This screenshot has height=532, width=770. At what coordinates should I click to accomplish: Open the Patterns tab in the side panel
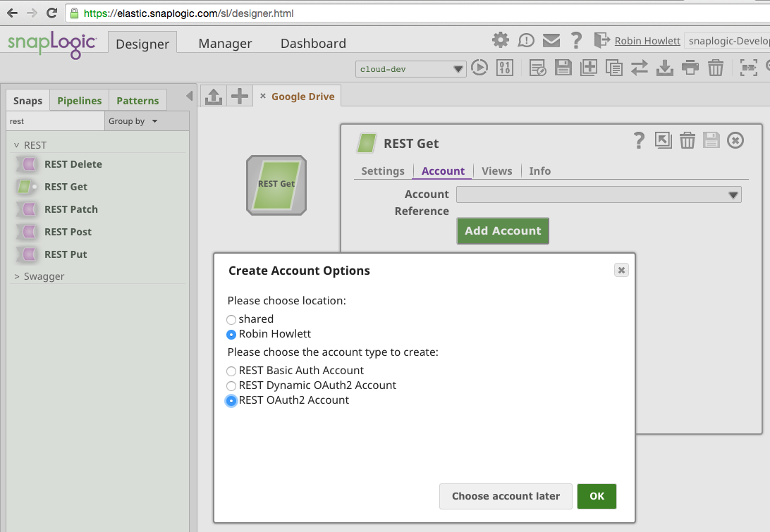[137, 101]
